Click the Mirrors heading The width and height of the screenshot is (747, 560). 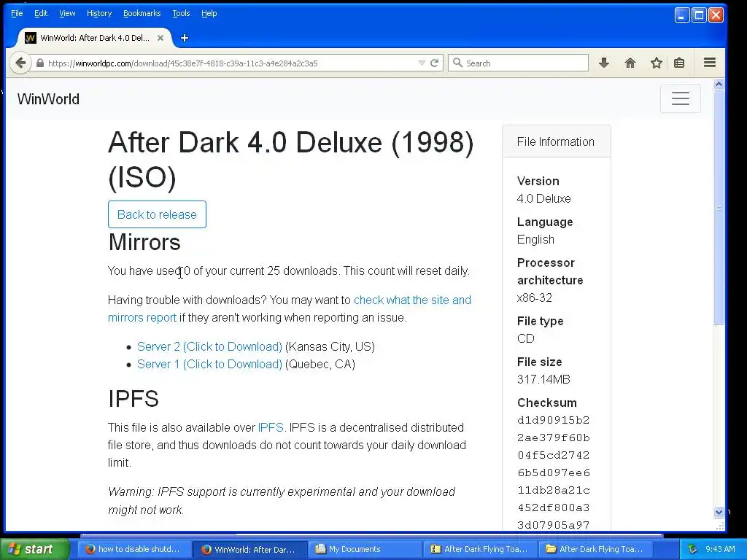click(x=144, y=242)
